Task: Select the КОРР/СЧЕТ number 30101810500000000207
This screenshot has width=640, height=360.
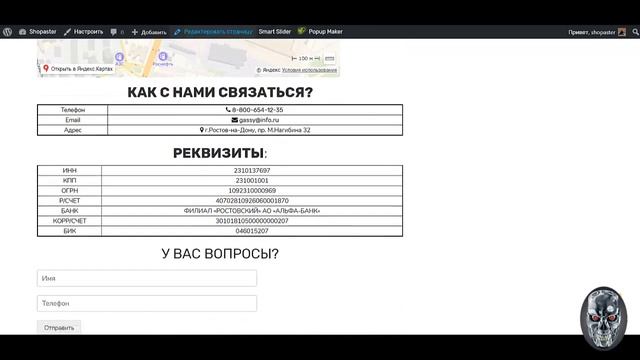Action: 252,221
